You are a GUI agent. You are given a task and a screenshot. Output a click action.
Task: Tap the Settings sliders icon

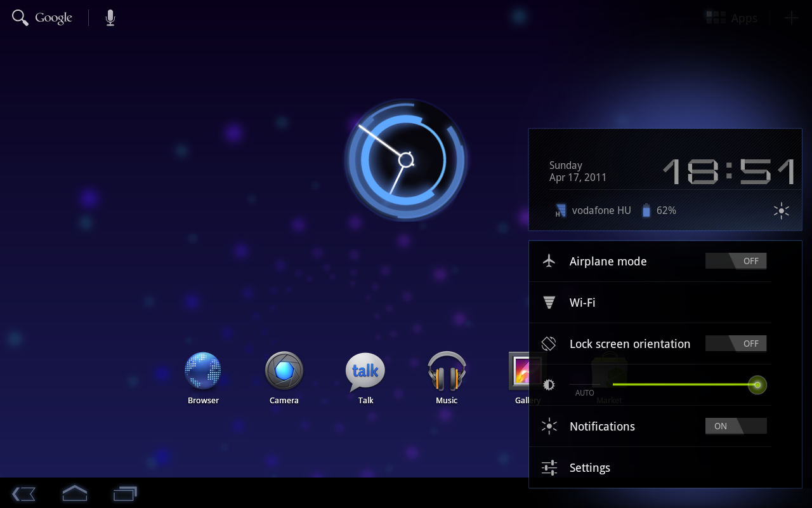(x=549, y=467)
